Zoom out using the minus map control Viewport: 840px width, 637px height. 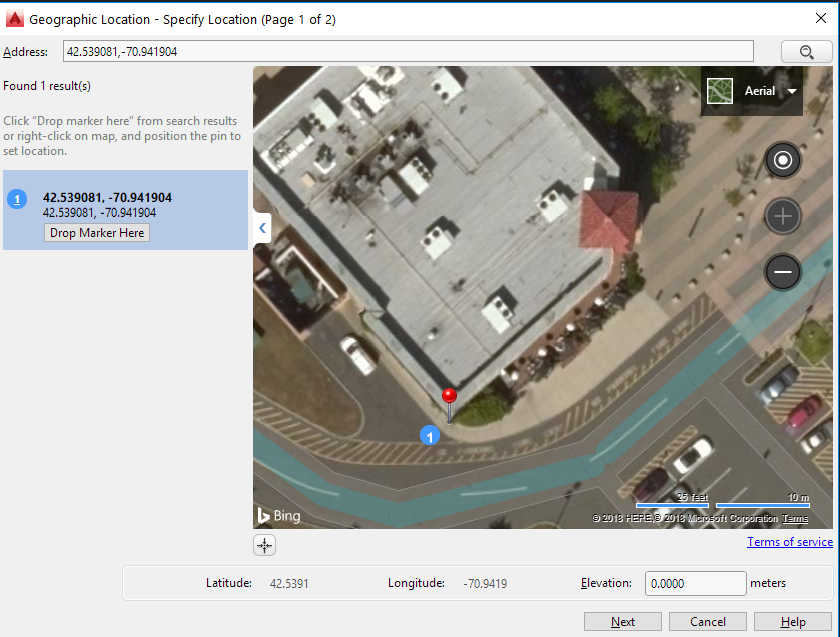coord(783,271)
